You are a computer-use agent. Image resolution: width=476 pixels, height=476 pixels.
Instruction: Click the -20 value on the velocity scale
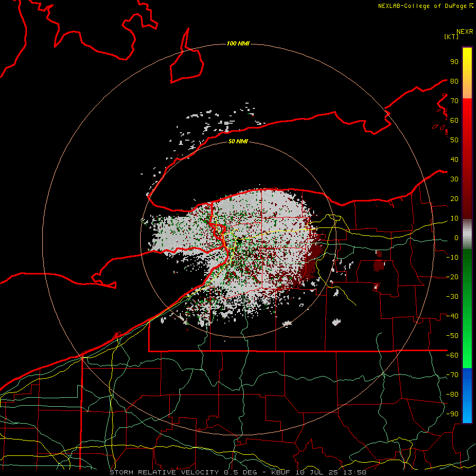[452, 277]
